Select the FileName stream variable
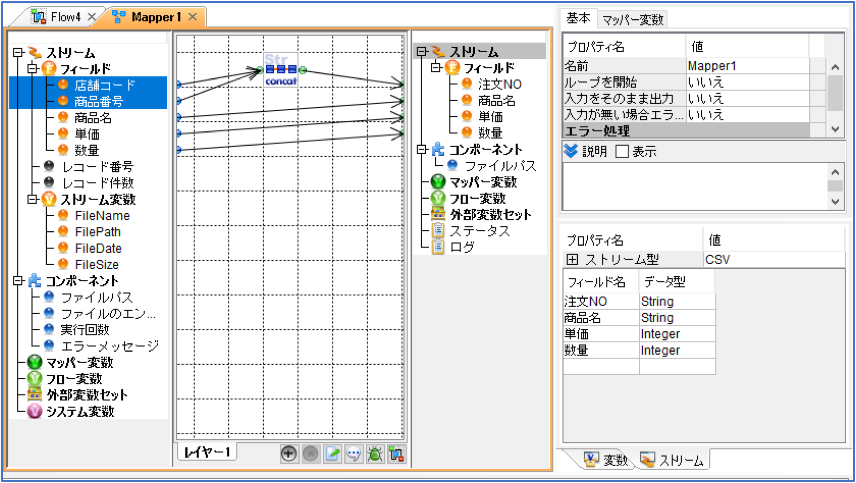Screen dimensions: 856x483 (x=102, y=216)
